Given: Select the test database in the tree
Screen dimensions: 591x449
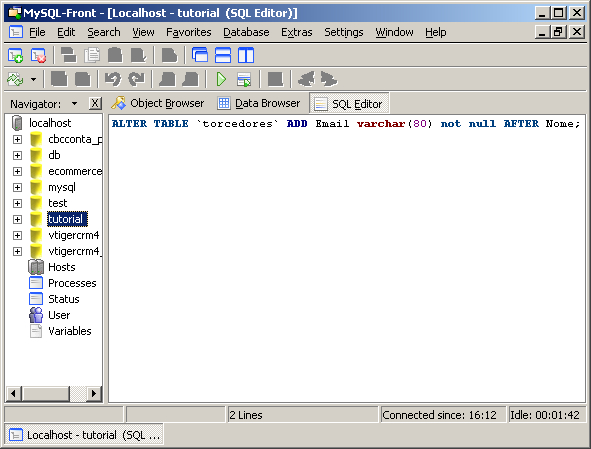Looking at the screenshot, I should coord(58,204).
